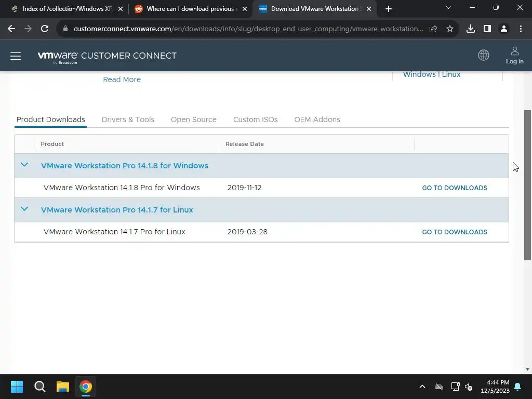
Task: Switch to Open Source tab
Action: (194, 119)
